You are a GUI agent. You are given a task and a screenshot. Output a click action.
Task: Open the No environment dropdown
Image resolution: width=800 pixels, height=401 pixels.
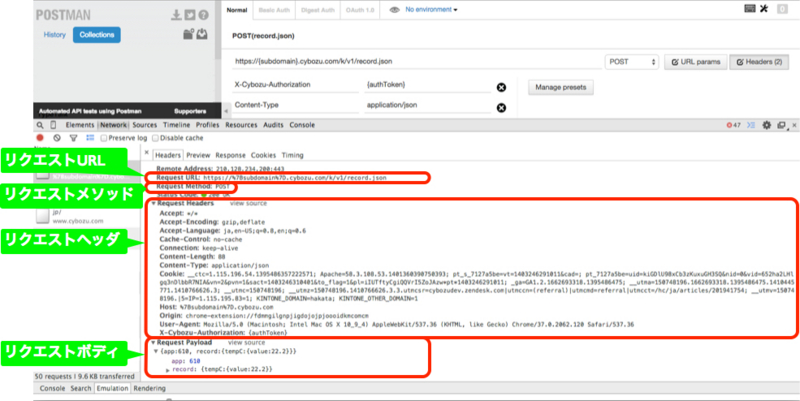coord(431,10)
